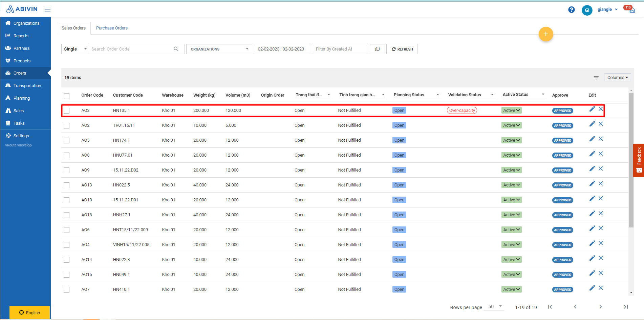Open Reports in the sidebar
The height and width of the screenshot is (320, 644).
pyautogui.click(x=25, y=36)
